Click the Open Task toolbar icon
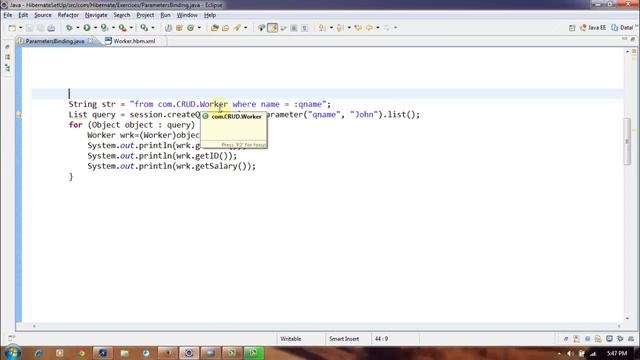Image resolution: width=640 pixels, height=360 pixels. pyautogui.click(x=225, y=28)
